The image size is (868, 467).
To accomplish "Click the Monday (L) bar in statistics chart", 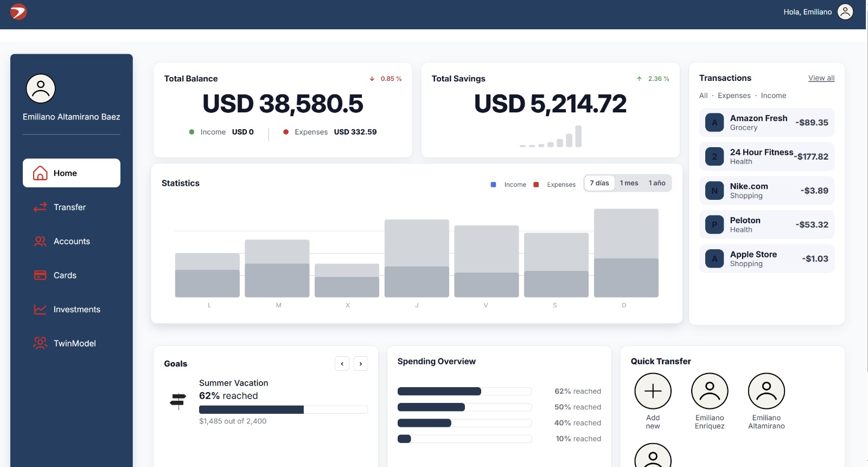I will pos(207,275).
